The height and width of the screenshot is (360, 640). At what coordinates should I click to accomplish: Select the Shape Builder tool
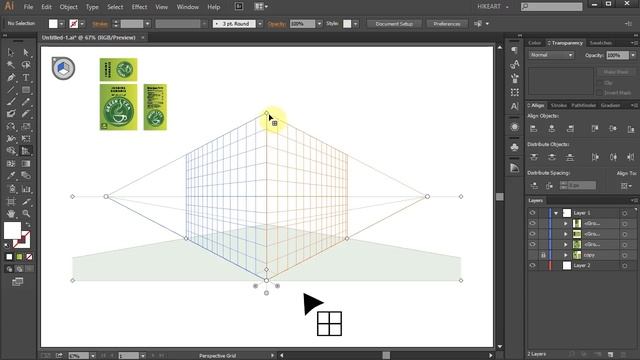point(11,151)
